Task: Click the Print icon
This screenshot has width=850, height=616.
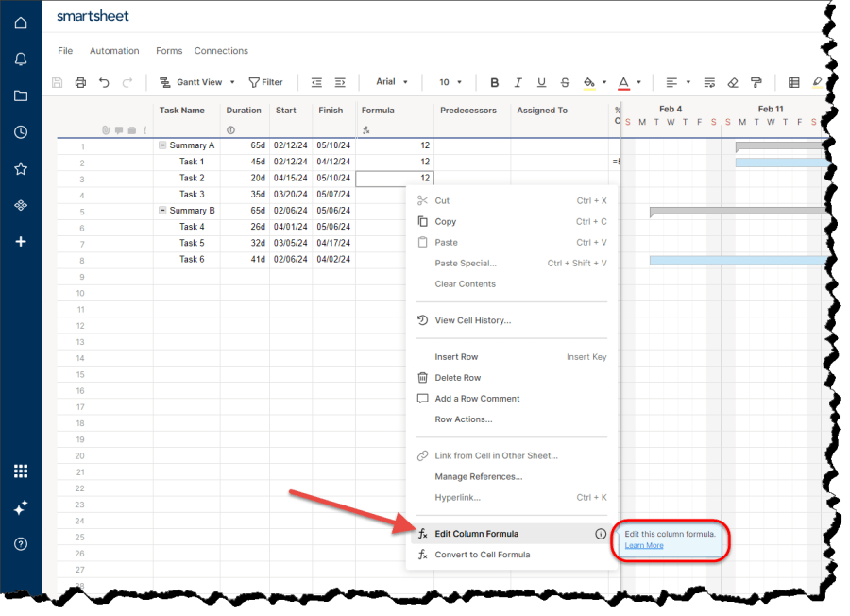Action: tap(80, 82)
